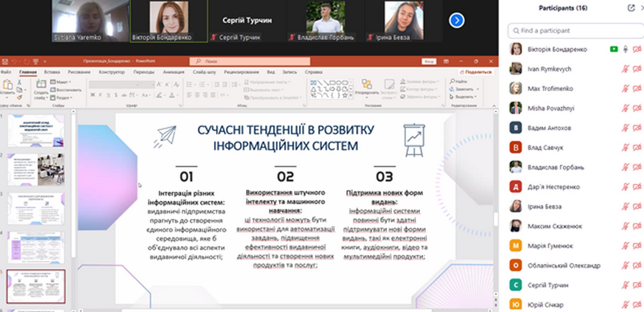The height and width of the screenshot is (312, 644).
Task: Switch to the Вставка ribbon tab
Action: [x=52, y=72]
